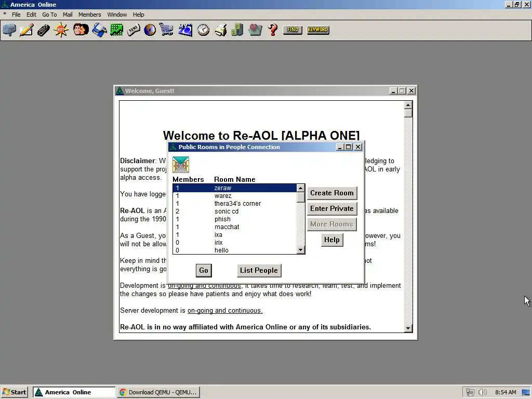This screenshot has height=399, width=532.
Task: Click the Welcome window scrollbar thumb
Action: point(408,113)
